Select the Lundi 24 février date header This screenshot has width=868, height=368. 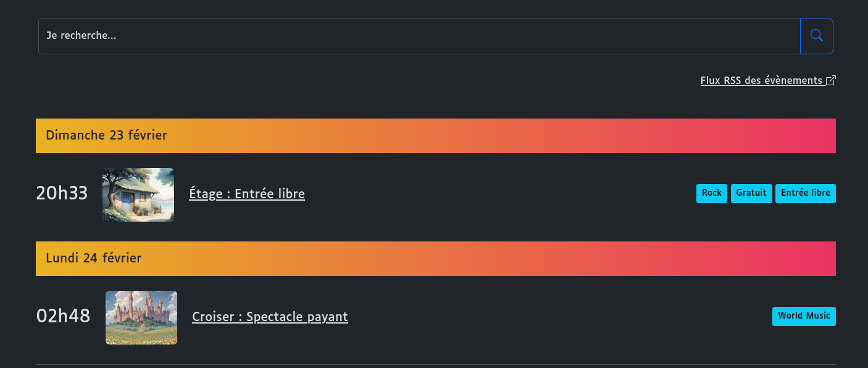(x=436, y=259)
